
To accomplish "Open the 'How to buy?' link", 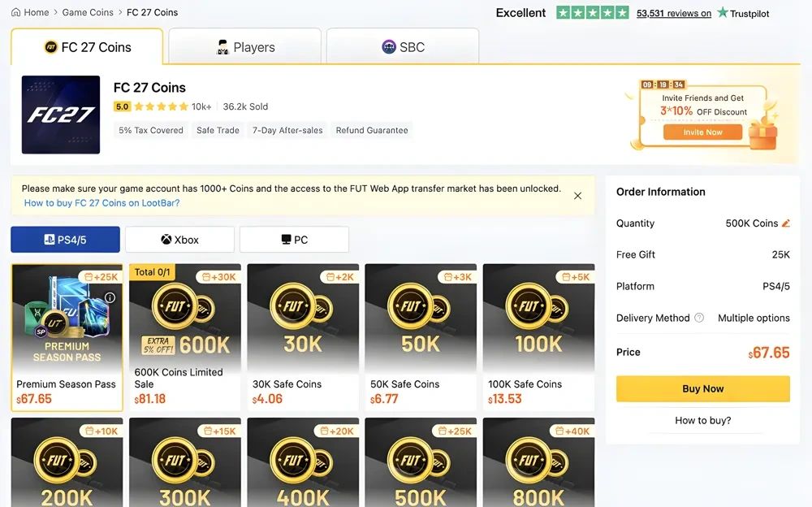I will 702,420.
